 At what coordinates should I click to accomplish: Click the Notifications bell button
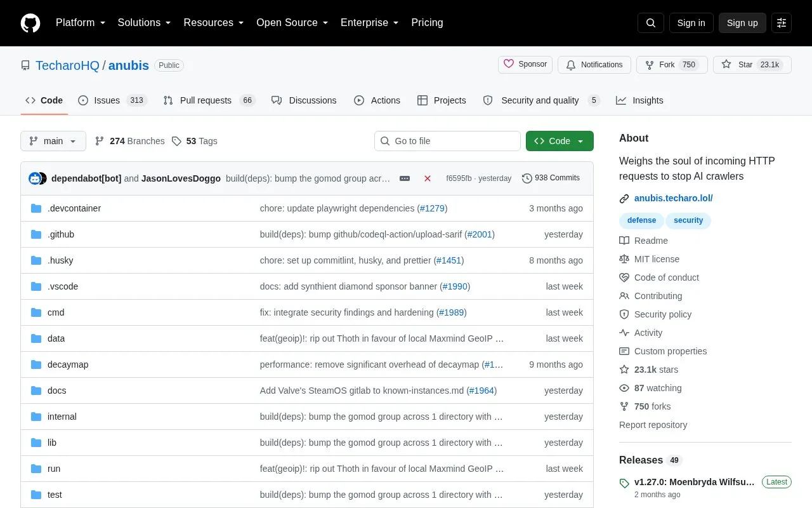594,65
